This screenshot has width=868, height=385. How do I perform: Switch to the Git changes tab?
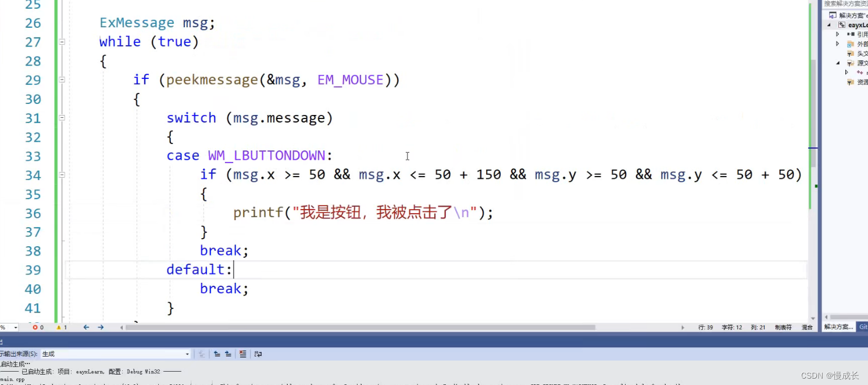863,327
